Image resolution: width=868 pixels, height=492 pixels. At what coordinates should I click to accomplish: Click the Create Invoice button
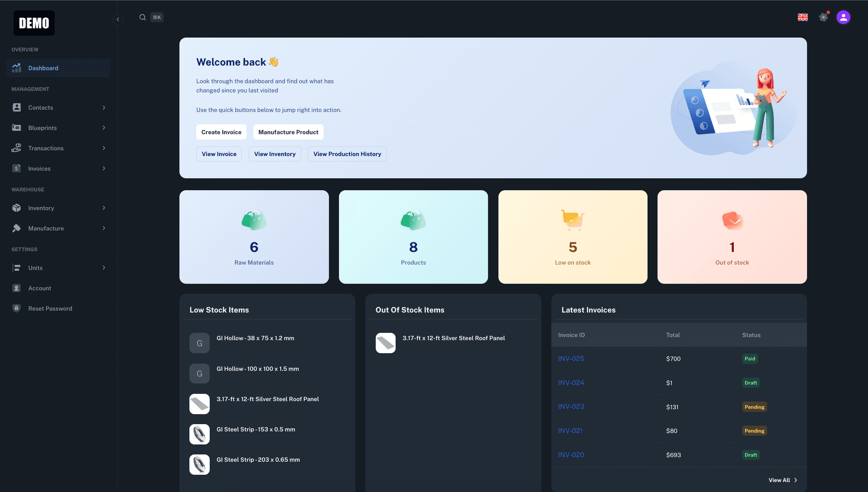click(x=221, y=132)
